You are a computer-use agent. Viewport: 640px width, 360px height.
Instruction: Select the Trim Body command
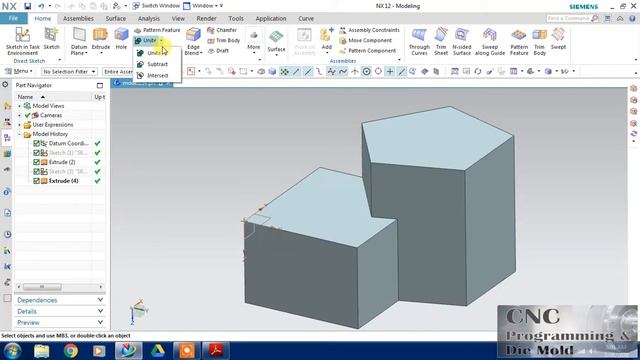pos(223,40)
